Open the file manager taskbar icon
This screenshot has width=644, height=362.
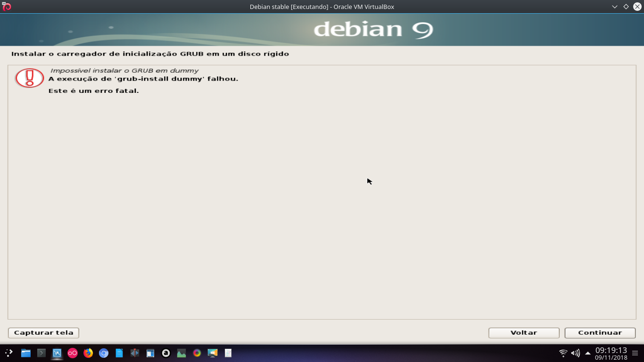25,353
